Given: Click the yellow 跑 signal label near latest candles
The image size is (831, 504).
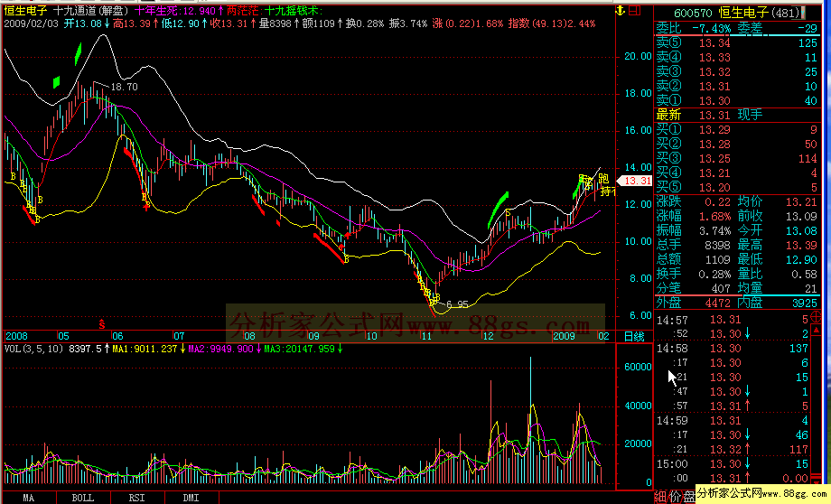Looking at the screenshot, I should point(603,179).
